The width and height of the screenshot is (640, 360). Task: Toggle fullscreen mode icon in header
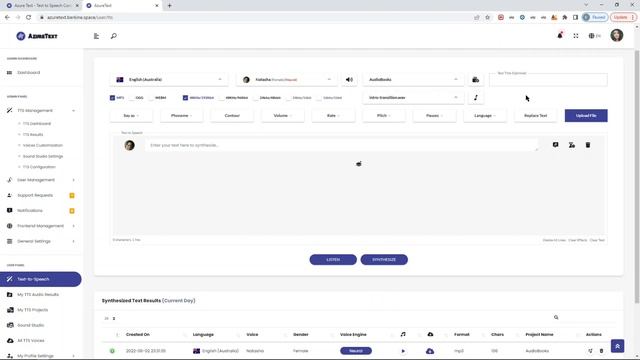pyautogui.click(x=576, y=36)
